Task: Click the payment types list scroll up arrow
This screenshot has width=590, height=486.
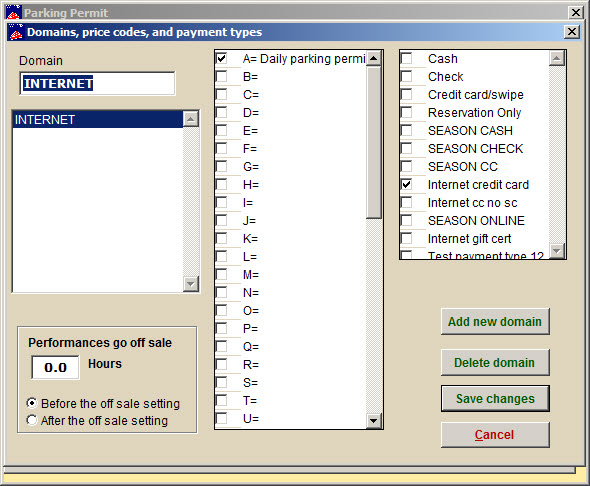Action: [x=557, y=58]
